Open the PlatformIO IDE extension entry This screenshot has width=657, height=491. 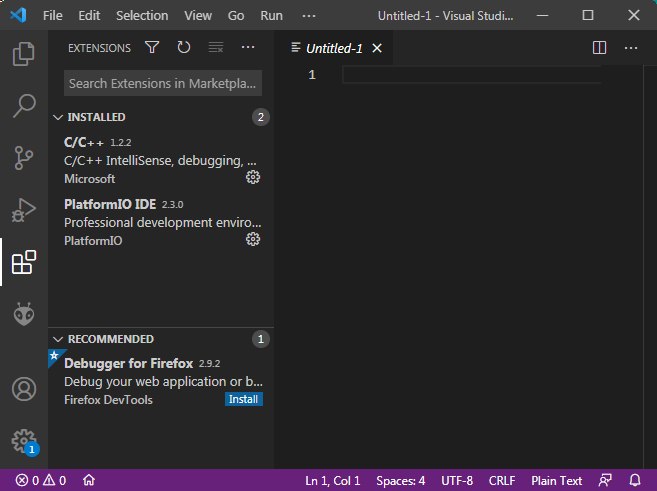161,222
